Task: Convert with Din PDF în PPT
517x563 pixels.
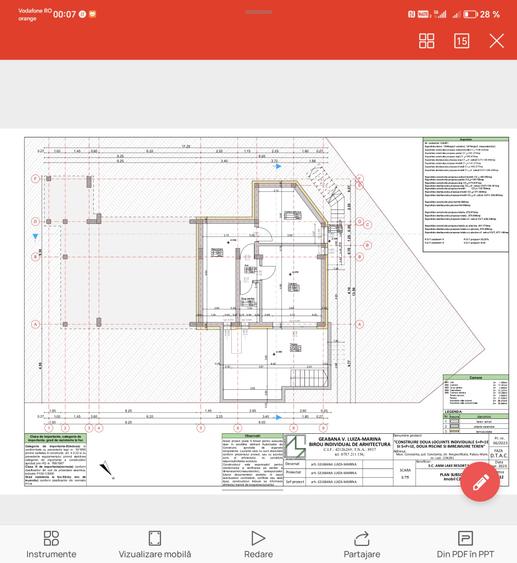Action: (465, 544)
